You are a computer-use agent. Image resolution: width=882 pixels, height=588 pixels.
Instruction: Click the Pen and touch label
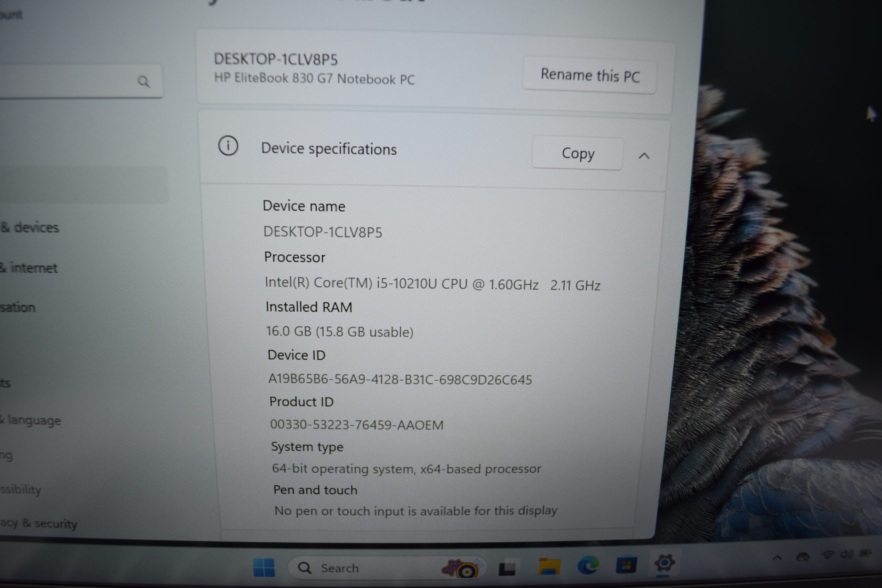315,490
